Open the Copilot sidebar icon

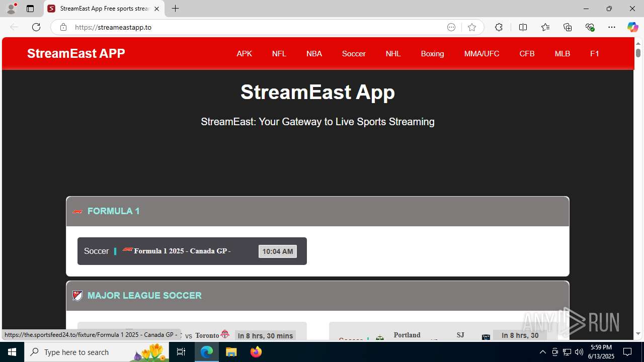(x=632, y=27)
